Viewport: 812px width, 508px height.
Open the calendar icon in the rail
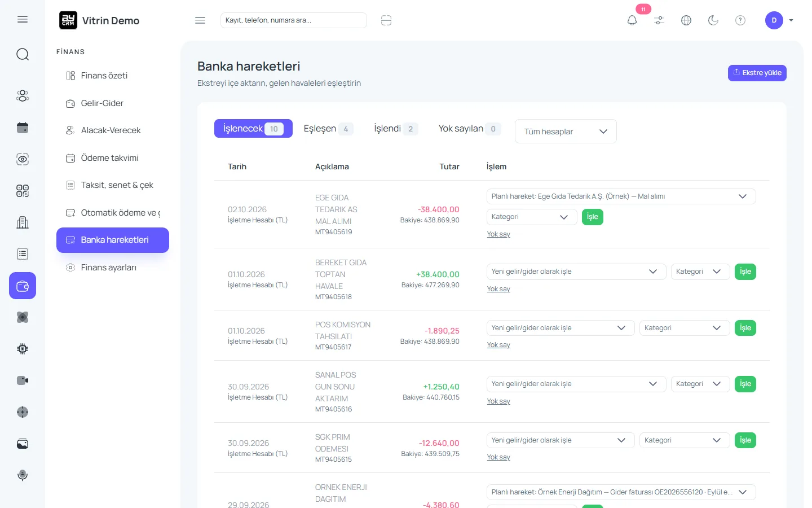[x=23, y=128]
